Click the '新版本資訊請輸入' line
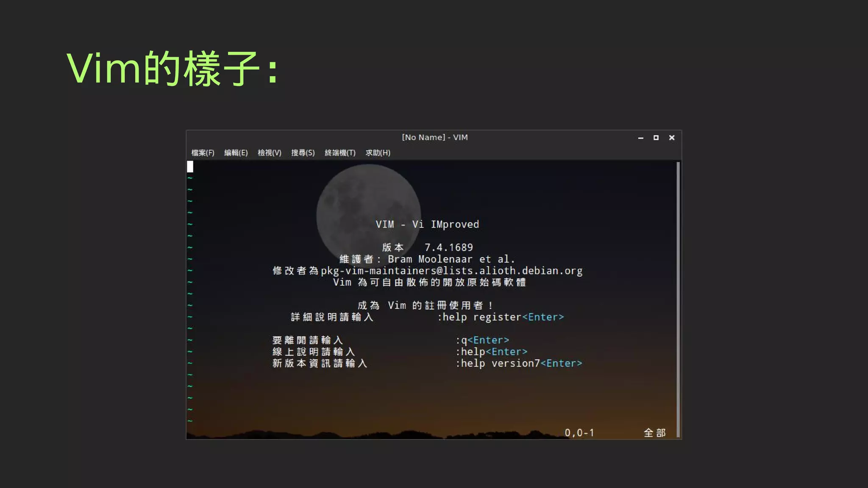The image size is (868, 488). pos(320,363)
